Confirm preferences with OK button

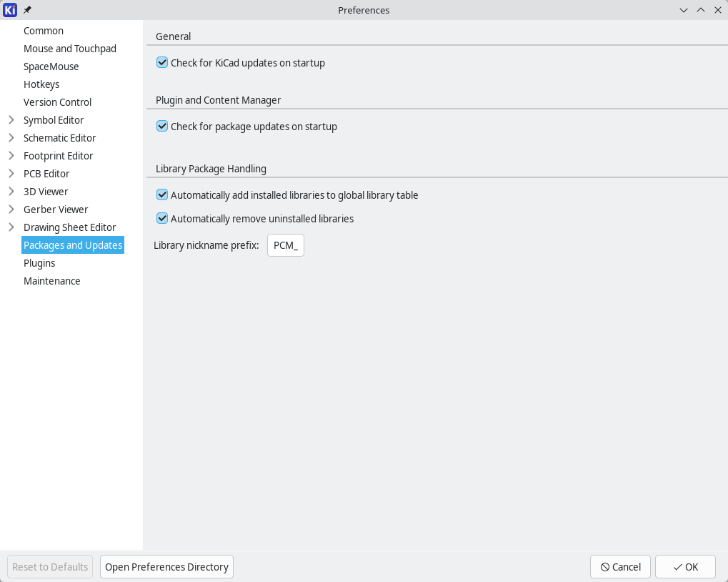click(685, 567)
